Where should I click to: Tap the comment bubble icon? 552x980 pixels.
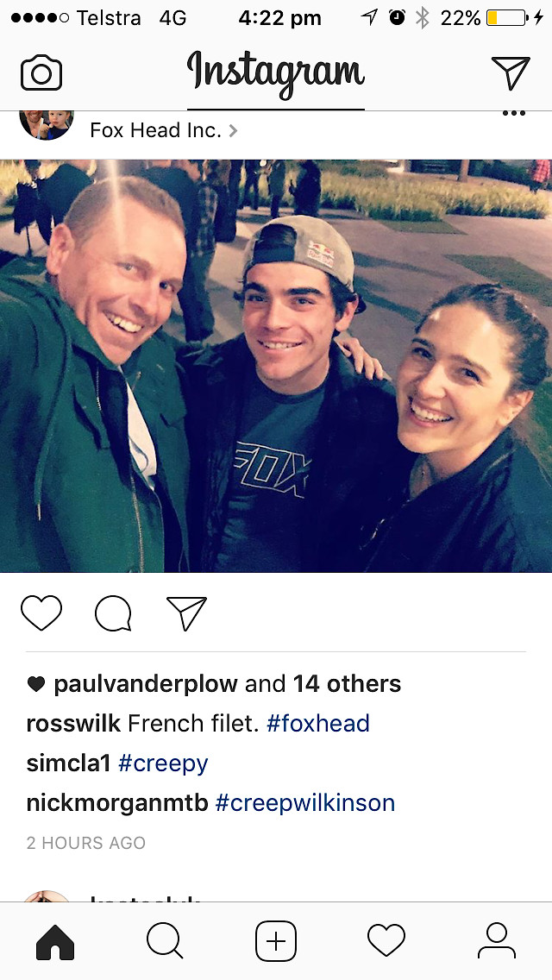click(113, 613)
